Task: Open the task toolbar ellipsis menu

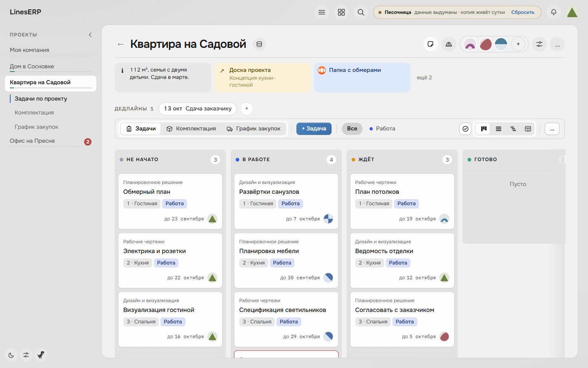Action: [x=552, y=129]
